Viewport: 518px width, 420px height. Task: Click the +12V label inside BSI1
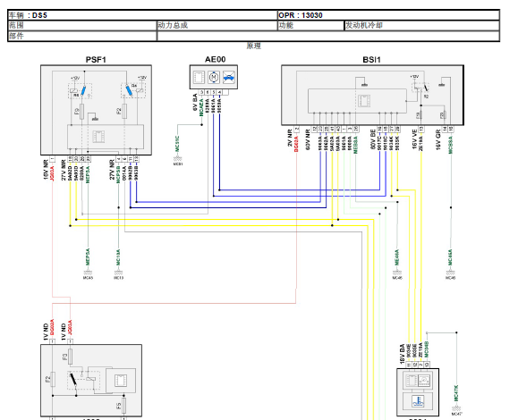click(414, 77)
